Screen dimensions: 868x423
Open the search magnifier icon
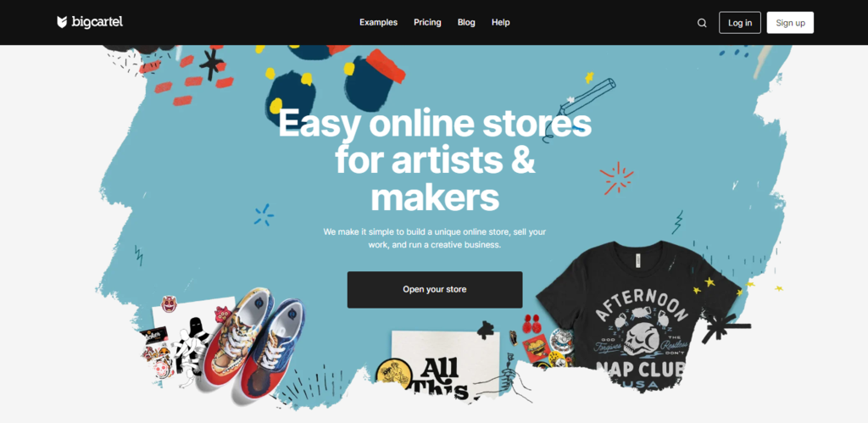pyautogui.click(x=702, y=23)
